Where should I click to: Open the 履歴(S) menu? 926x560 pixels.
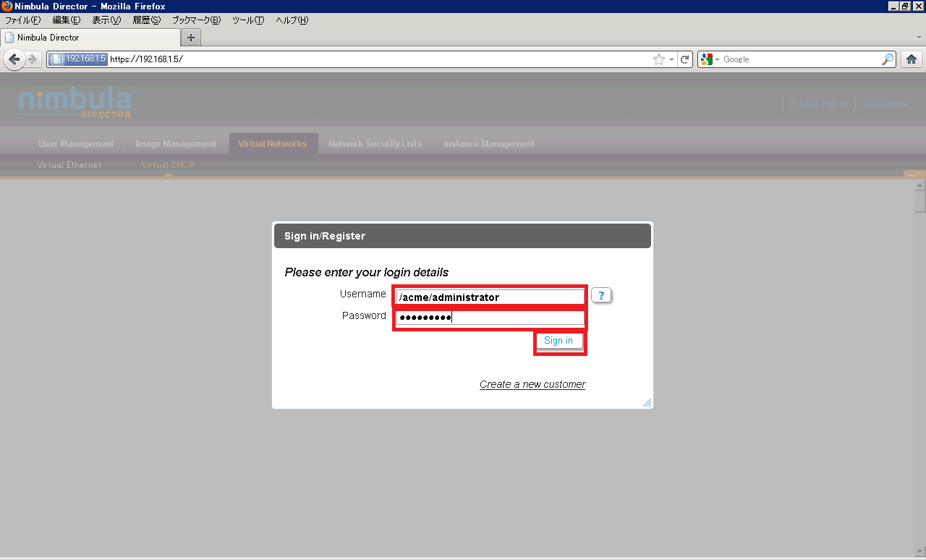click(146, 20)
